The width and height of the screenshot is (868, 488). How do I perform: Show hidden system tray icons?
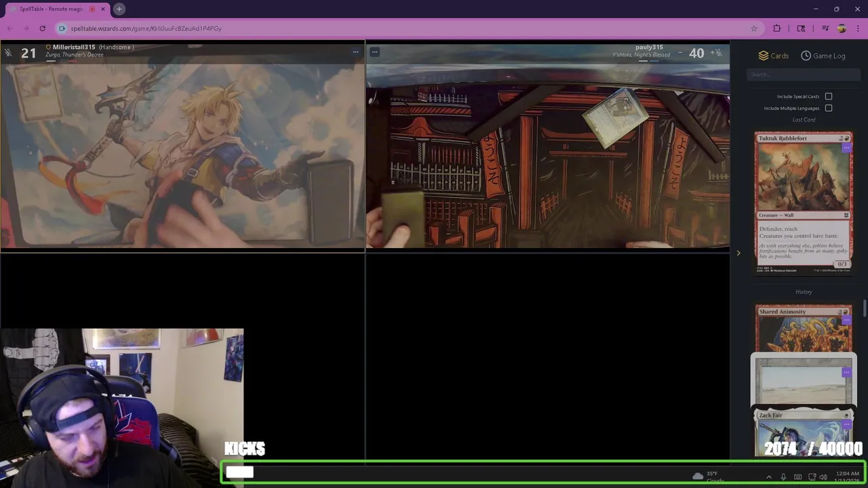[x=768, y=477]
